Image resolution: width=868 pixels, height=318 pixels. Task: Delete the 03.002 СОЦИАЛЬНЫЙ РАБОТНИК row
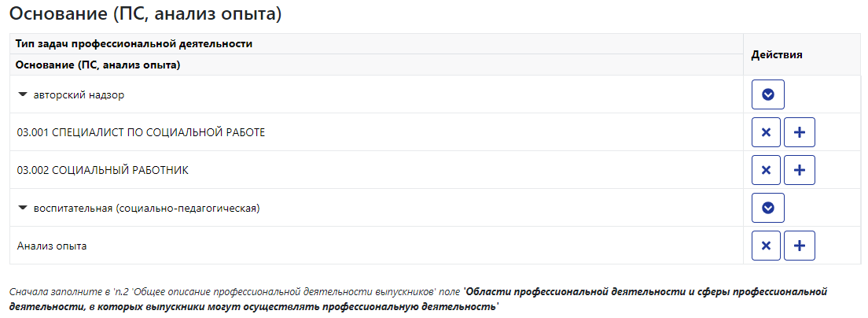pyautogui.click(x=766, y=170)
